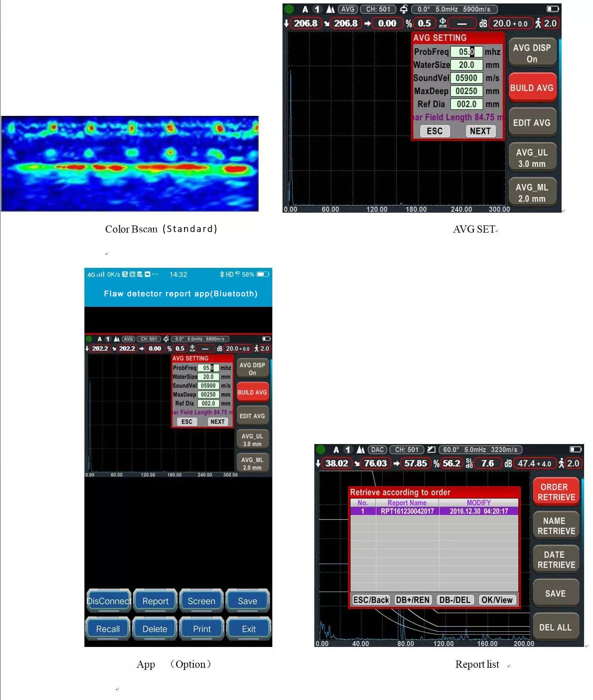Click the green status dot on the Report list screen
The height and width of the screenshot is (700, 593).
[x=321, y=450]
